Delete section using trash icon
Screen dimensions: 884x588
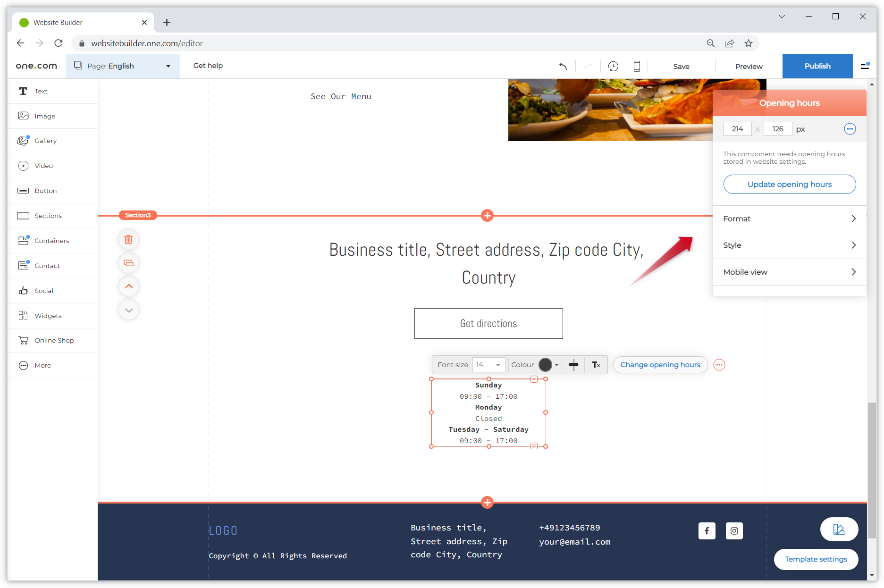(x=128, y=240)
